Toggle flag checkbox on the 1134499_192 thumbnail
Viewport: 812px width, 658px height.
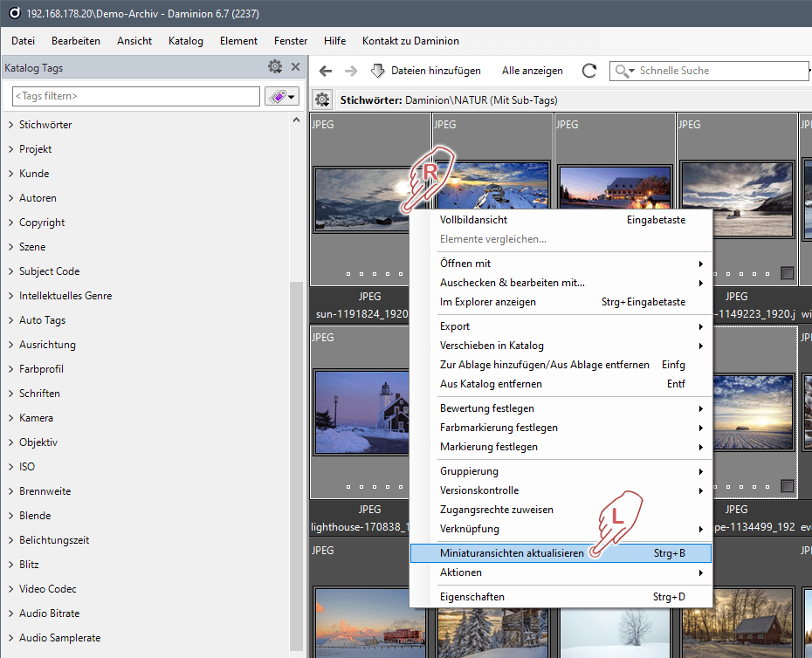tap(788, 485)
